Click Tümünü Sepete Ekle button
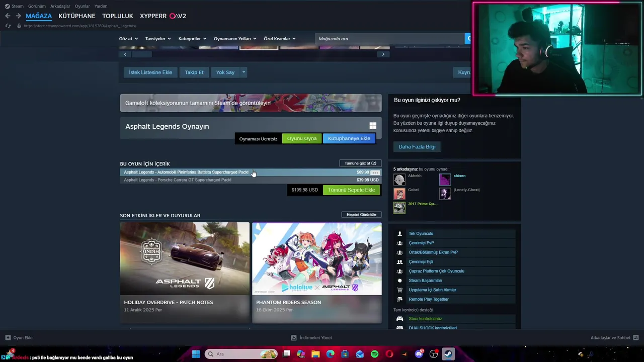Screen dimensions: 644x362 coord(351,190)
